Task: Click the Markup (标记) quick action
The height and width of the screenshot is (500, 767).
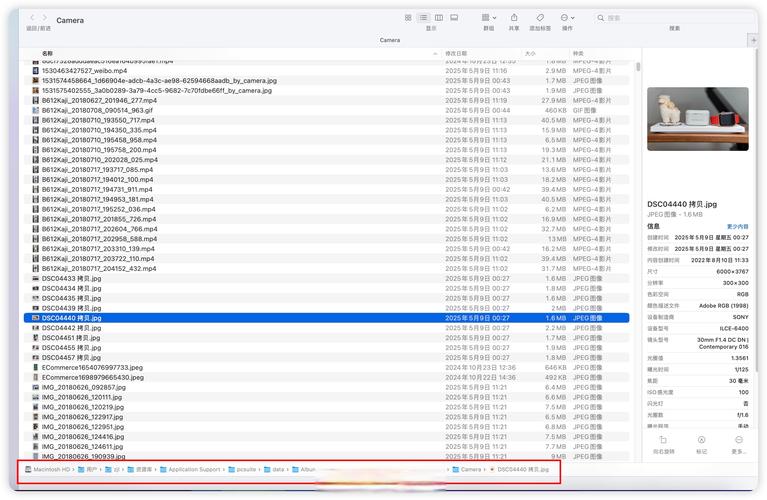Action: point(701,441)
